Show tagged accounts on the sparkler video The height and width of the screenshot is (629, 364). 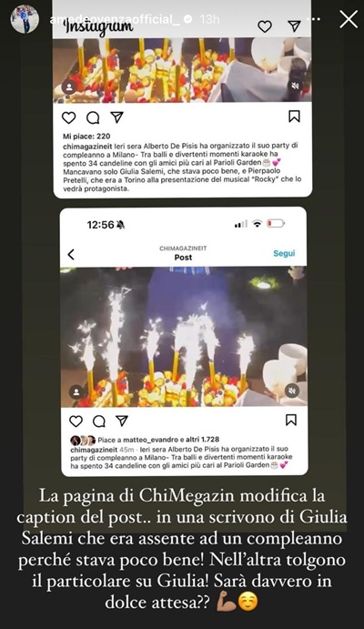[x=76, y=391]
